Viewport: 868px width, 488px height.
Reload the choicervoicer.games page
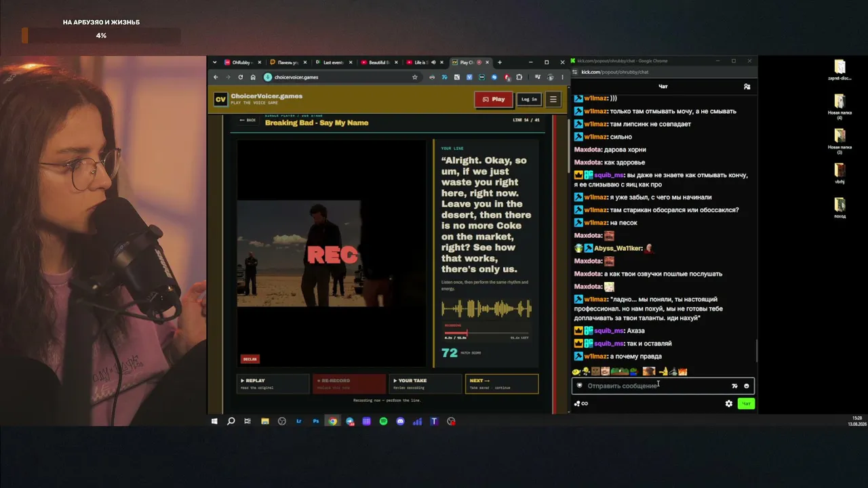pyautogui.click(x=241, y=77)
